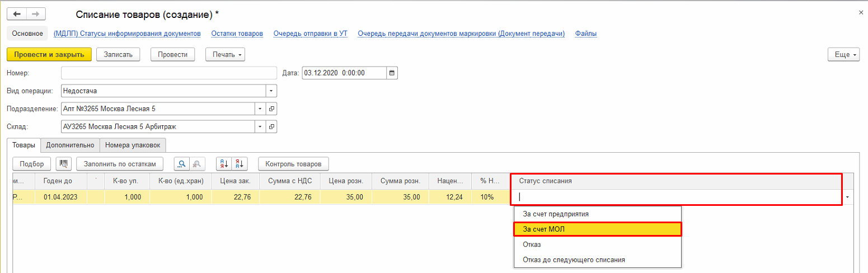Viewport: 868px width, 273px height.
Task: Expand the Вид операции dropdown
Action: point(271,91)
